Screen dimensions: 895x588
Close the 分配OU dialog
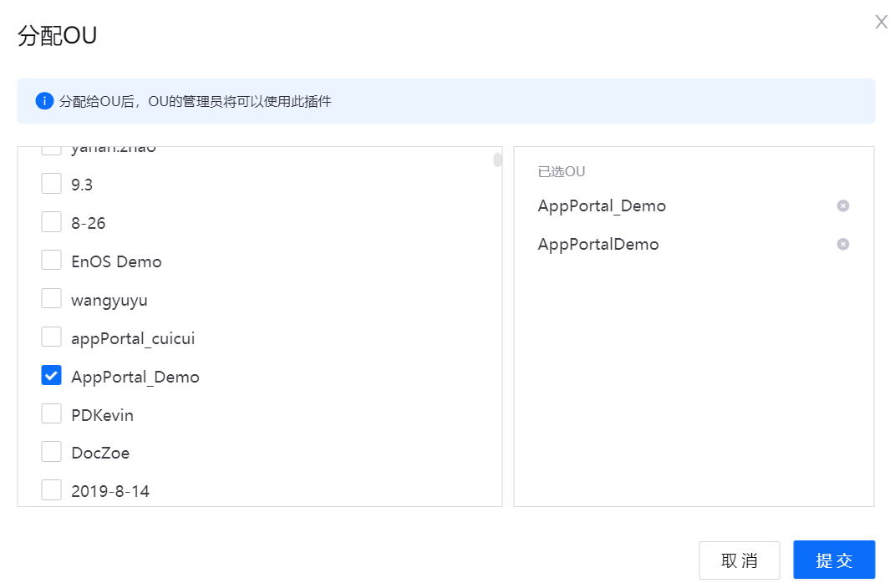pyautogui.click(x=881, y=22)
